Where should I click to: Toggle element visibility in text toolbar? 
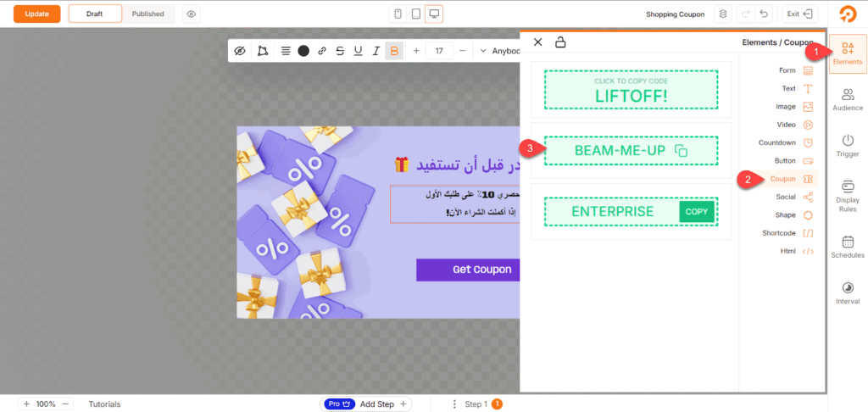pyautogui.click(x=239, y=51)
